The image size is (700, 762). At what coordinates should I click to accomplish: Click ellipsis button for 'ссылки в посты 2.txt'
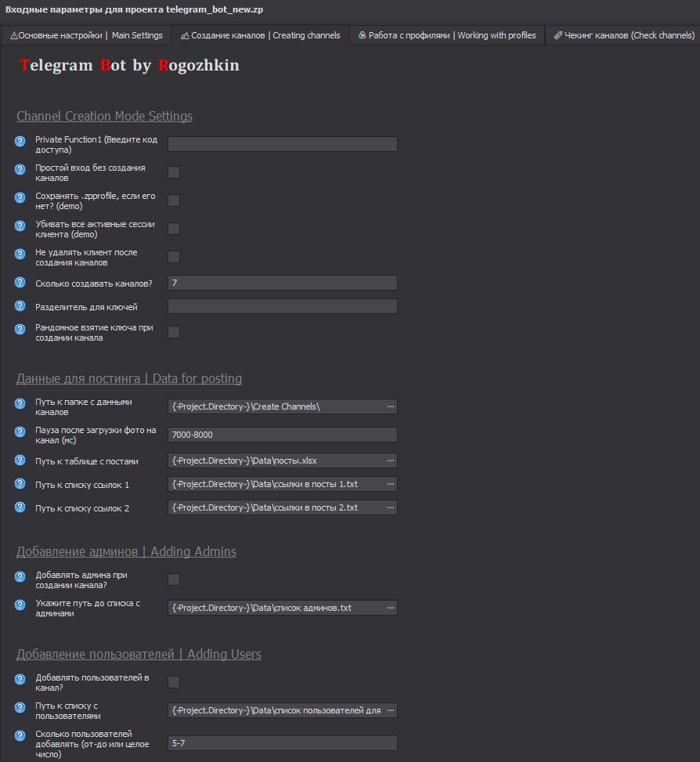coord(391,507)
